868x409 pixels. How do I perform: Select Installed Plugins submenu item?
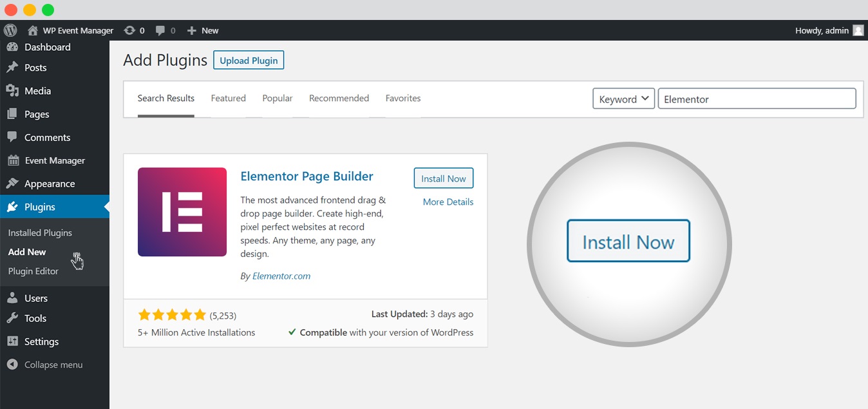coord(40,233)
